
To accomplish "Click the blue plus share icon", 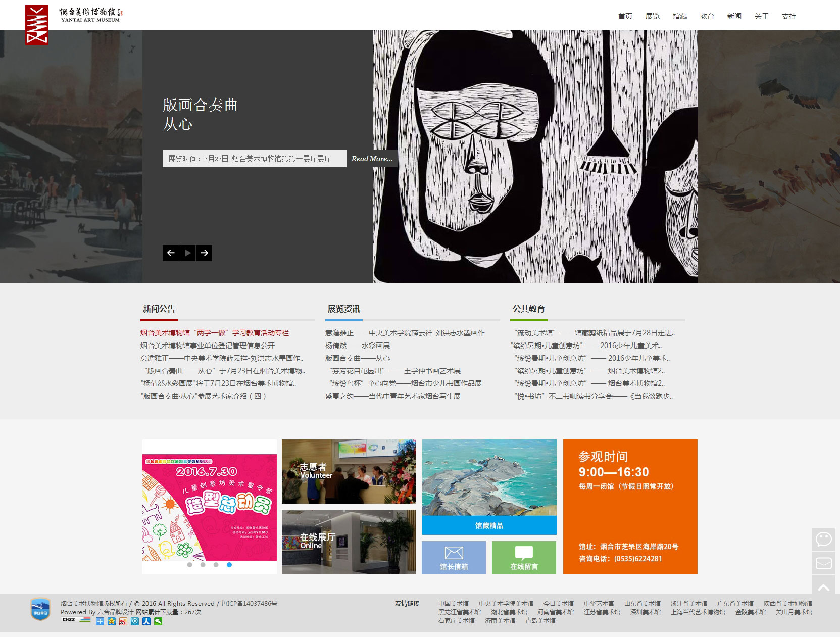I will pyautogui.click(x=100, y=621).
